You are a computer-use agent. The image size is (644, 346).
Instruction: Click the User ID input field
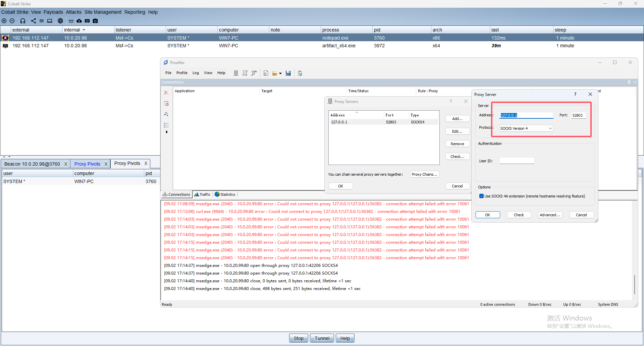[x=517, y=161]
